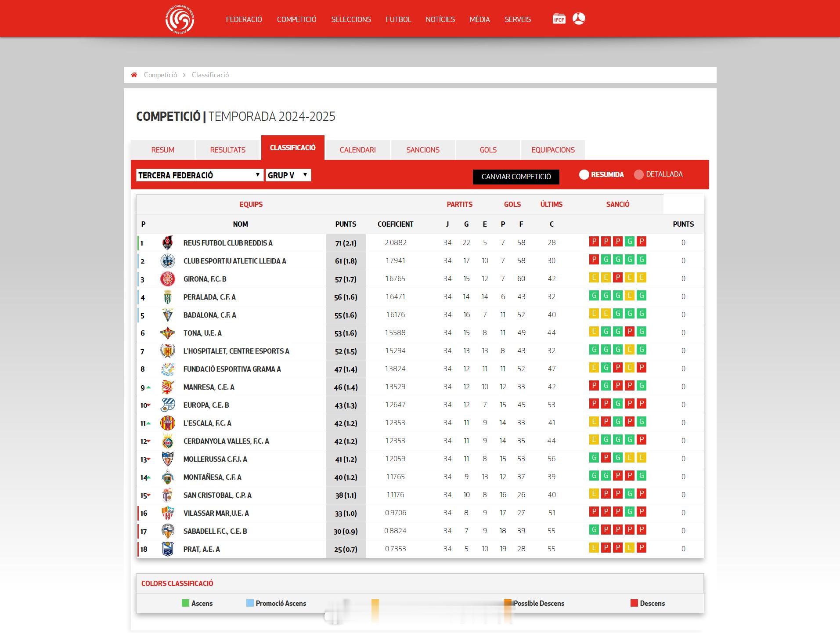This screenshot has width=840, height=633.
Task: Open Prat, A.E. A team link
Action: (x=202, y=549)
